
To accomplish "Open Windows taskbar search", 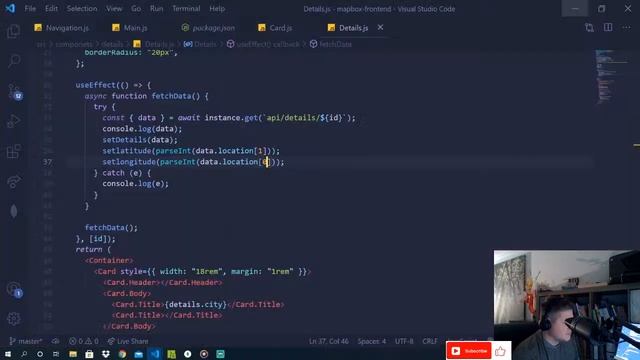I will [x=24, y=354].
